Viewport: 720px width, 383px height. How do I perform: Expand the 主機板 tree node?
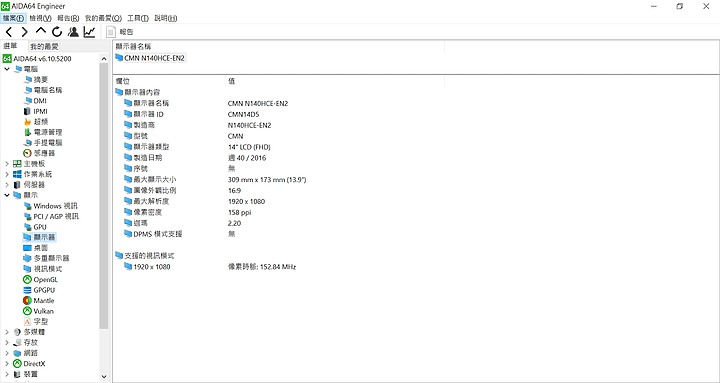[7, 164]
